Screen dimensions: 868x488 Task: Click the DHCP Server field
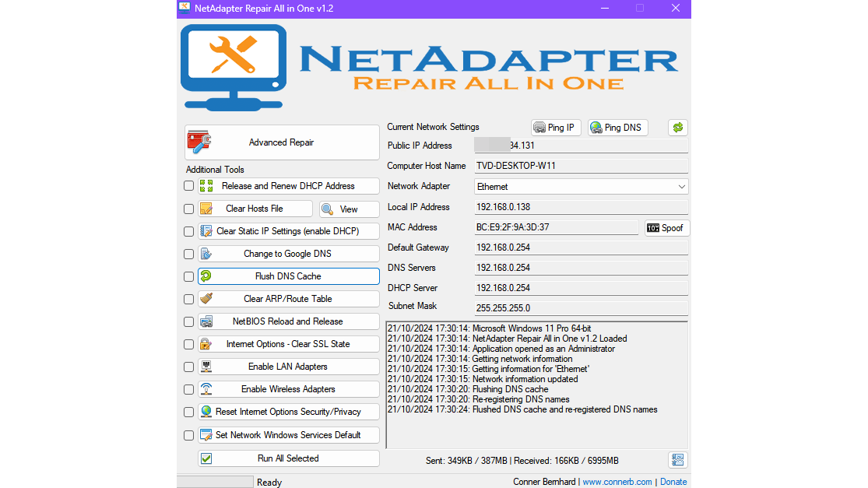(x=582, y=288)
